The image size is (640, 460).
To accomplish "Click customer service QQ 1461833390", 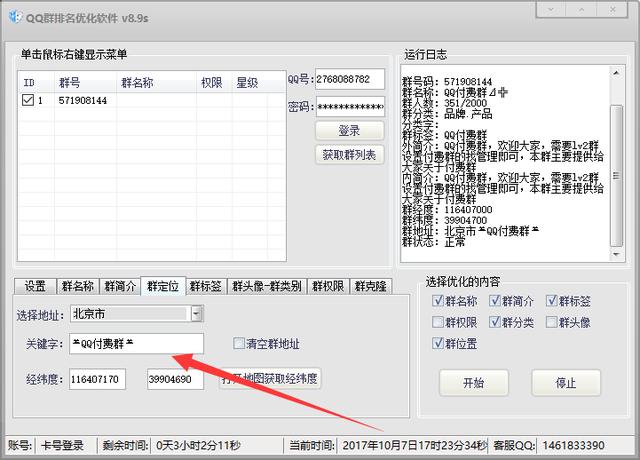I will 573,445.
